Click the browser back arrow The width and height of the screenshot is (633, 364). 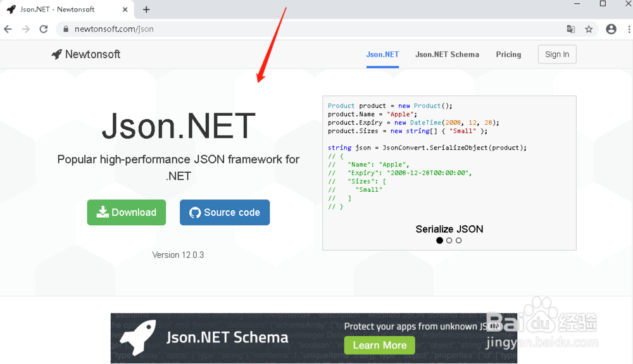click(x=8, y=29)
